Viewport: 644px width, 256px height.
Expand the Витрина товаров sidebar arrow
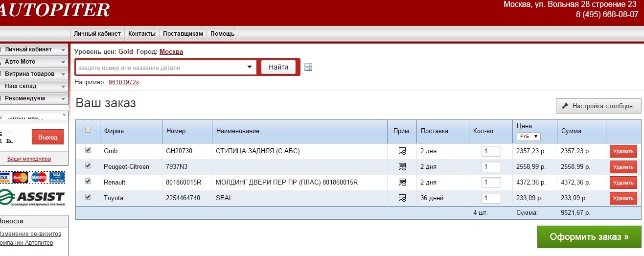(x=63, y=74)
